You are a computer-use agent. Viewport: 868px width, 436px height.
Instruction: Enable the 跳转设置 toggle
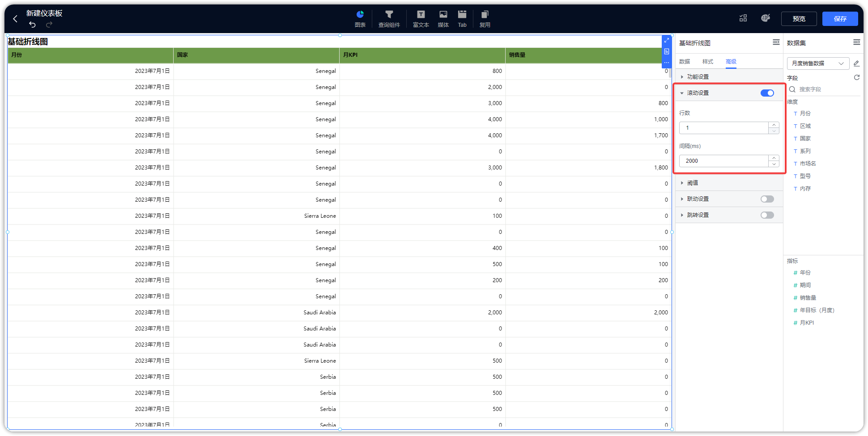767,215
